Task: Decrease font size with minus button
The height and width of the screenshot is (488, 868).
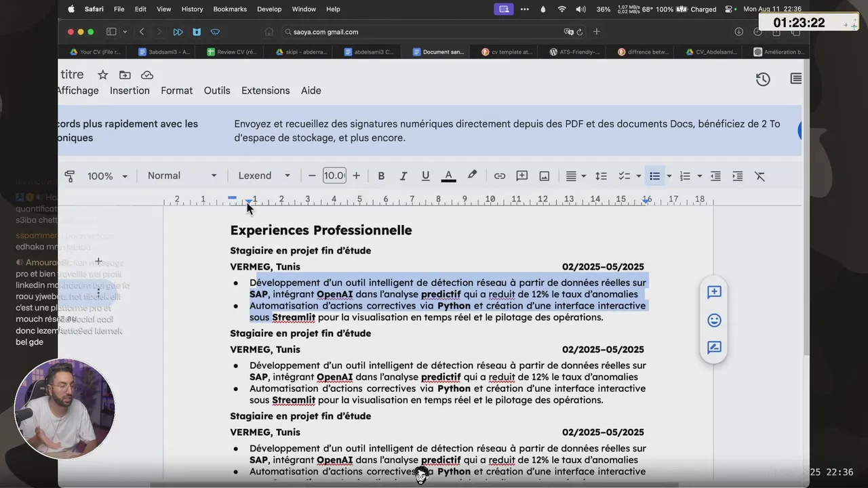Action: [312, 176]
